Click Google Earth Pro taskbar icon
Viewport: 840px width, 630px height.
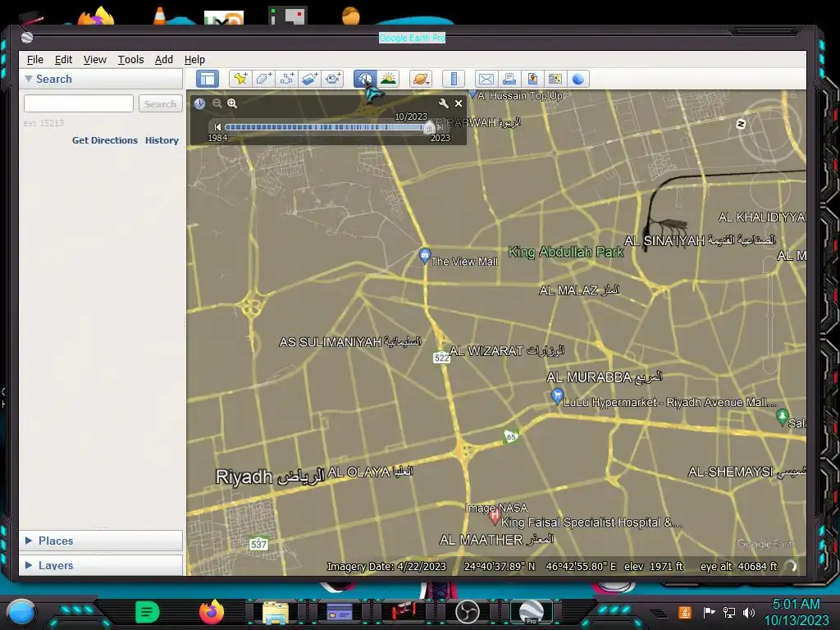click(532, 612)
